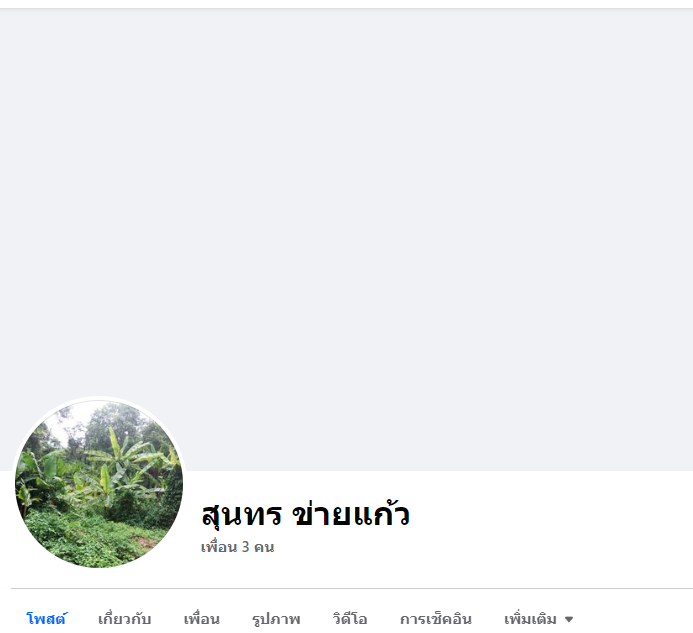
Task: Open about info via the เกี่ยวกับ label
Action: coord(125,618)
